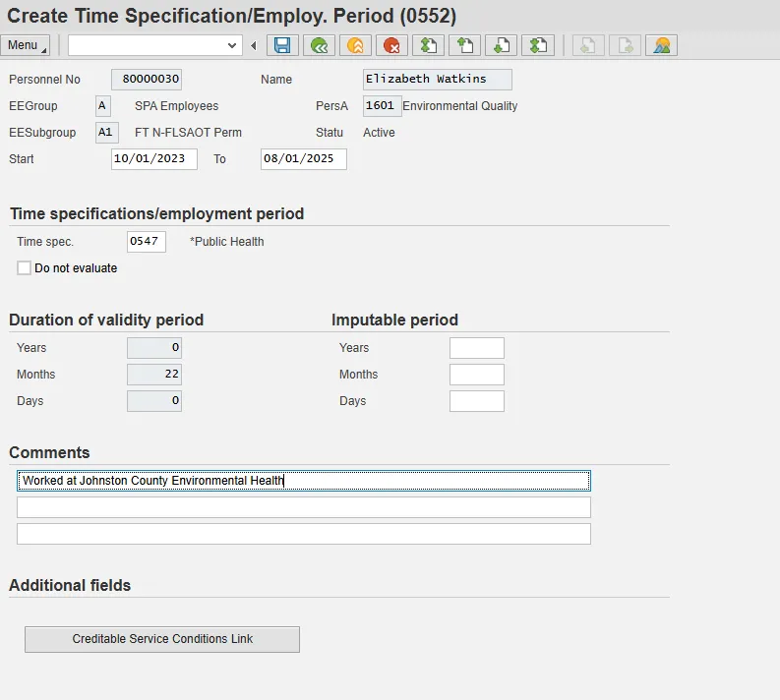Screen dimensions: 780x700
Task: Go to last page icon
Action: (x=537, y=45)
